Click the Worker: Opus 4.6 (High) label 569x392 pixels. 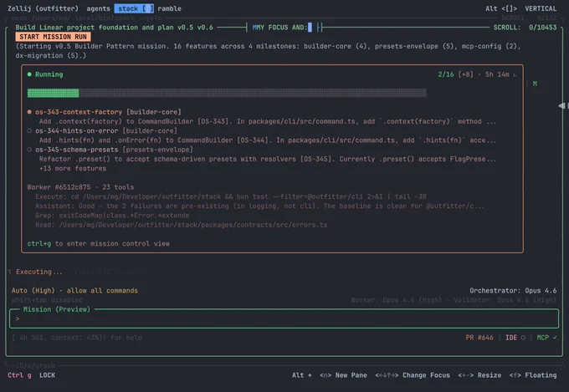pyautogui.click(x=397, y=300)
